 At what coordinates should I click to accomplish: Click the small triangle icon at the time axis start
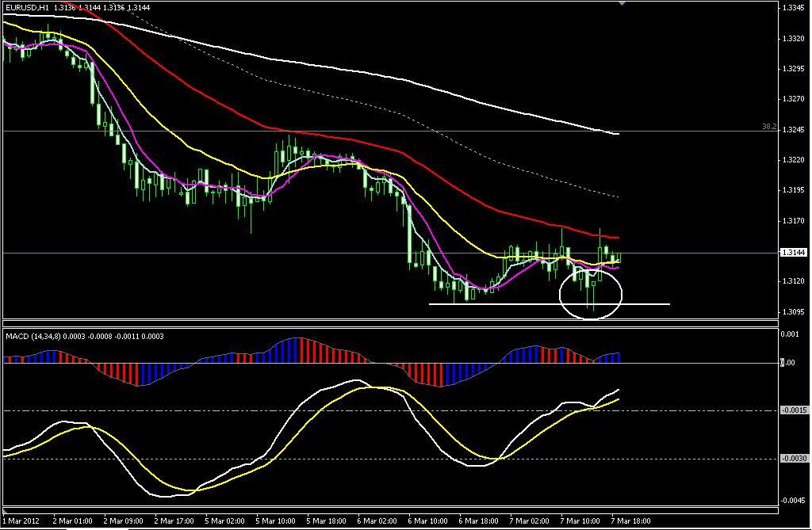pyautogui.click(x=6, y=511)
